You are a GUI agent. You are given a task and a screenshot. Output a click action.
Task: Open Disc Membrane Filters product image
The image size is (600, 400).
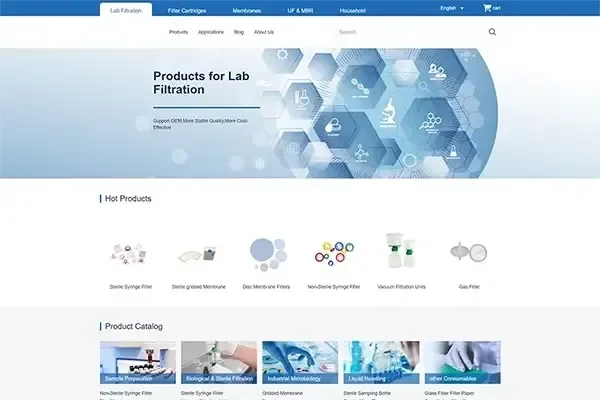[267, 254]
